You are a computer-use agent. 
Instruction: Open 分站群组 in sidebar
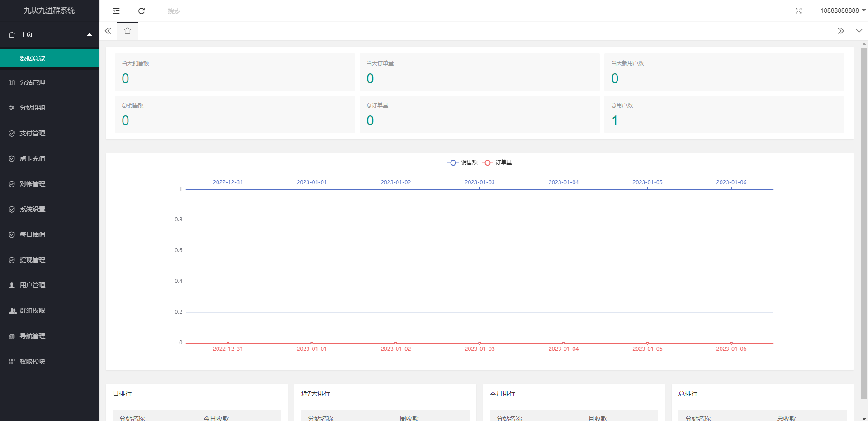(x=49, y=108)
